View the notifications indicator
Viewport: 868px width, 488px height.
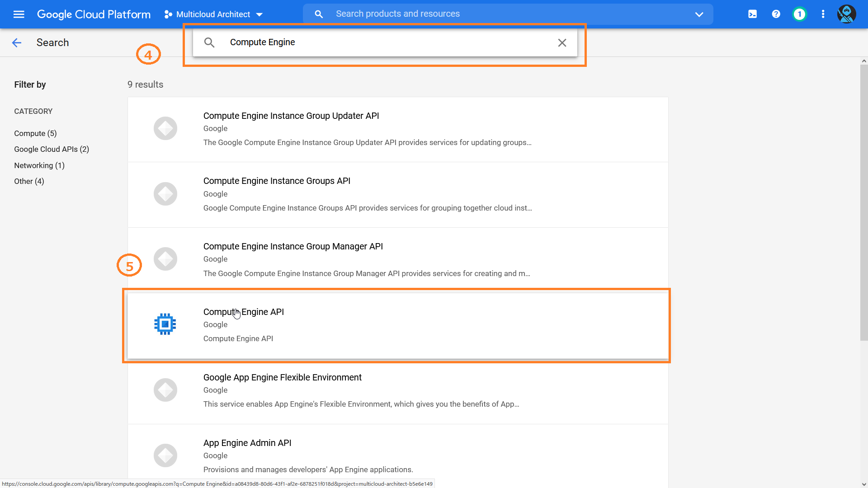coord(799,14)
